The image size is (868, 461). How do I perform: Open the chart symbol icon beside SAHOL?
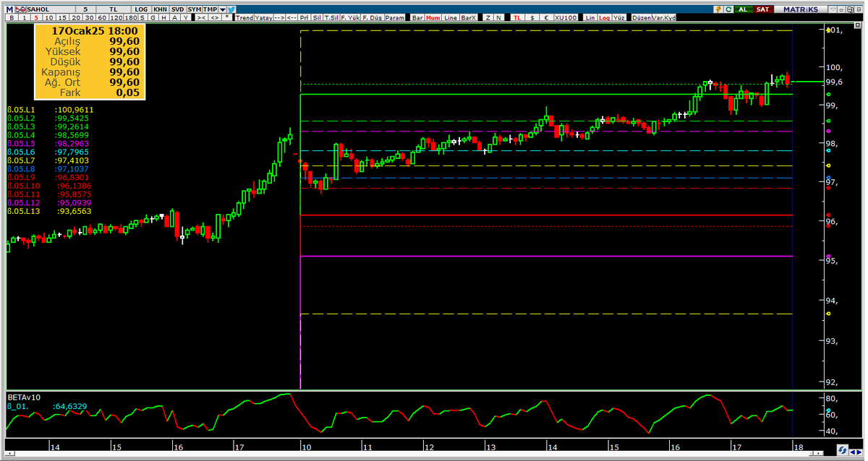[21, 9]
